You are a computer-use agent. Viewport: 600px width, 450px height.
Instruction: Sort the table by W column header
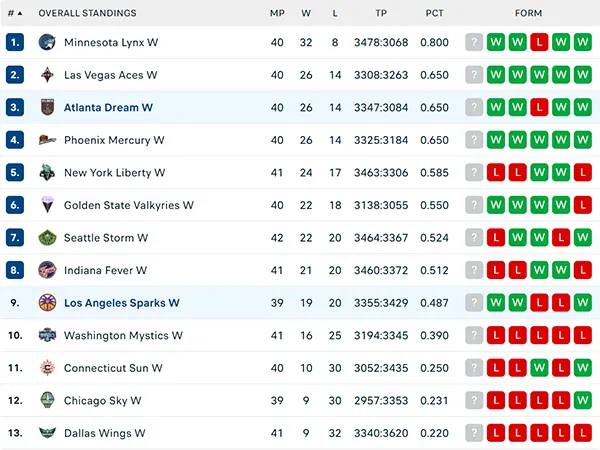[x=306, y=13]
